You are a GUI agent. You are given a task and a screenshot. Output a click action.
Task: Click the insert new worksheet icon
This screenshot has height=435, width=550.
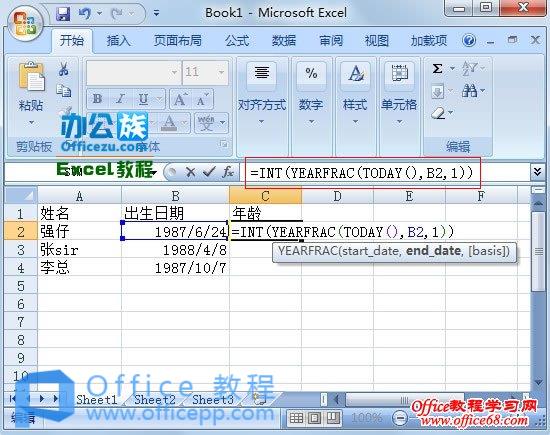(x=260, y=399)
